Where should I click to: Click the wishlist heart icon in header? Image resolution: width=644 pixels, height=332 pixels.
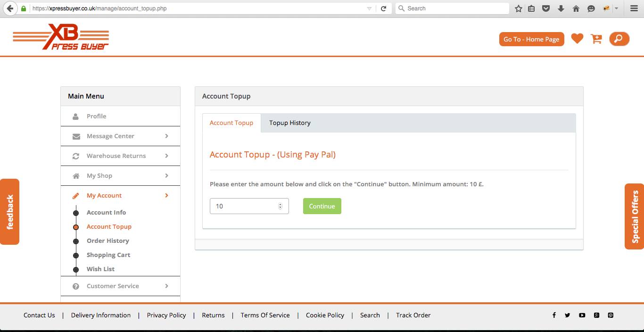click(x=577, y=39)
